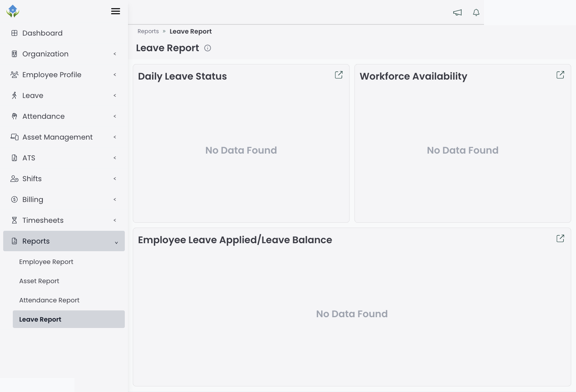Screen dimensions: 576x392
Task: Click the app logo in the sidebar
Action: tap(13, 11)
